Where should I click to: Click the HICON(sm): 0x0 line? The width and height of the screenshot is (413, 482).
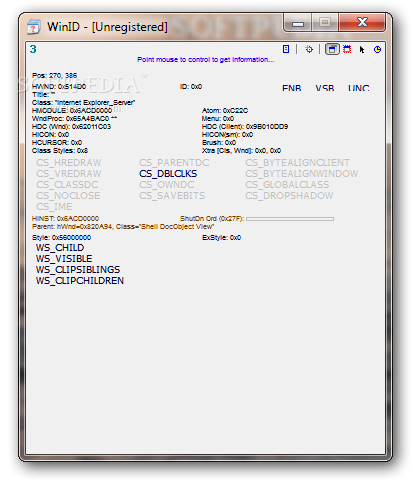coord(227,135)
